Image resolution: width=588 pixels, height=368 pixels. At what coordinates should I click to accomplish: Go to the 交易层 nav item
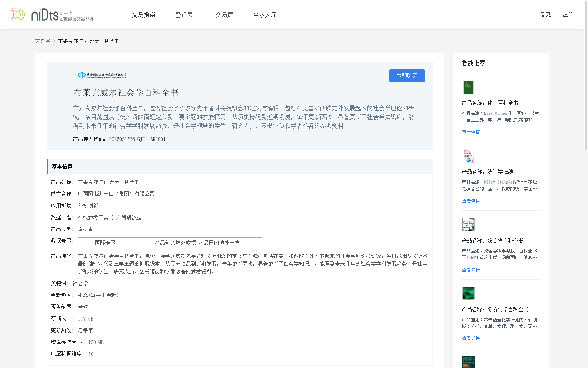click(x=224, y=15)
